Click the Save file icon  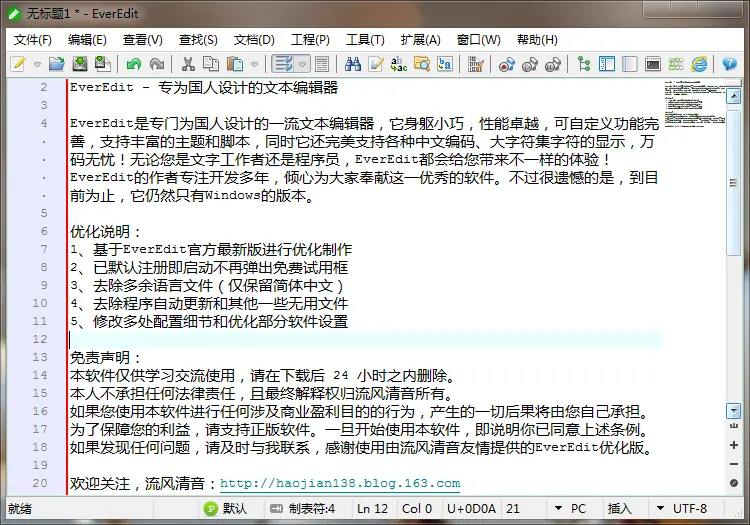[x=80, y=64]
